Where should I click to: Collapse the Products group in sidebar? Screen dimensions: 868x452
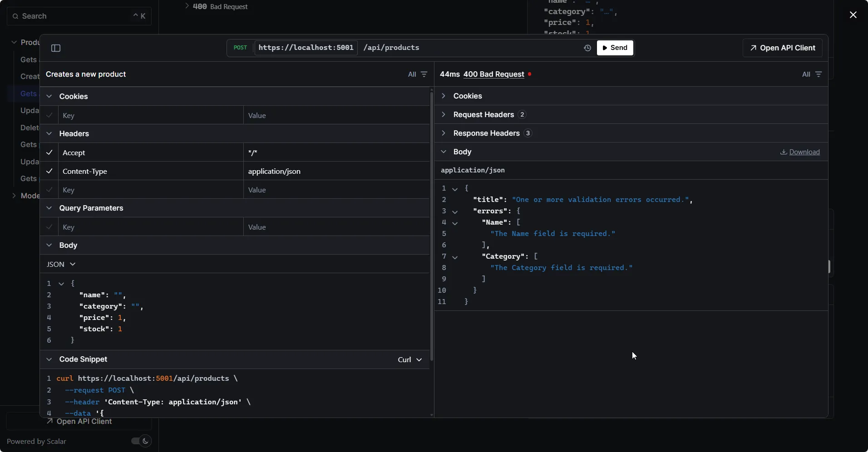(14, 42)
